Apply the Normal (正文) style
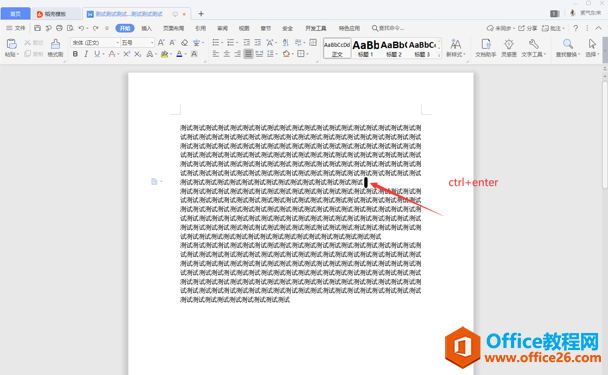The image size is (608, 375). 337,48
